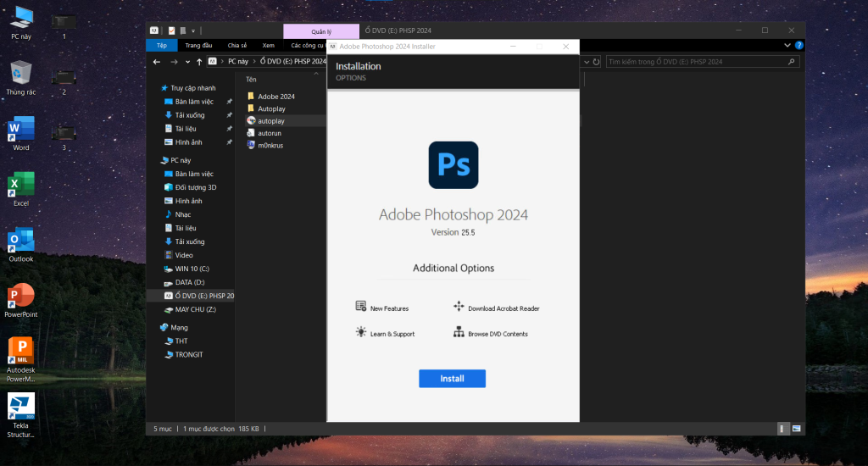This screenshot has height=466, width=868.
Task: Open pinned Tải xuống under quick access
Action: pyautogui.click(x=185, y=115)
